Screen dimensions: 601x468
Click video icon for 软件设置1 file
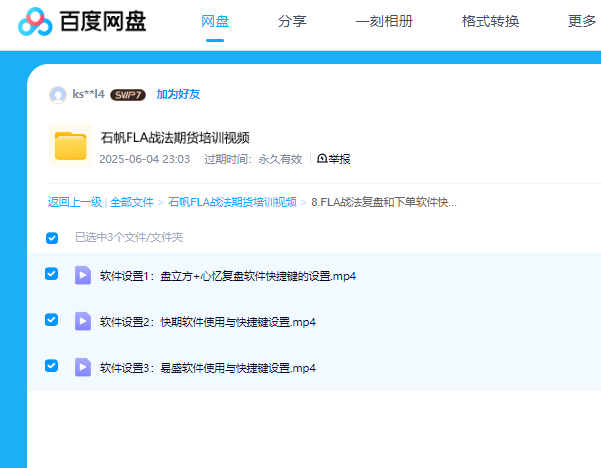(x=83, y=275)
